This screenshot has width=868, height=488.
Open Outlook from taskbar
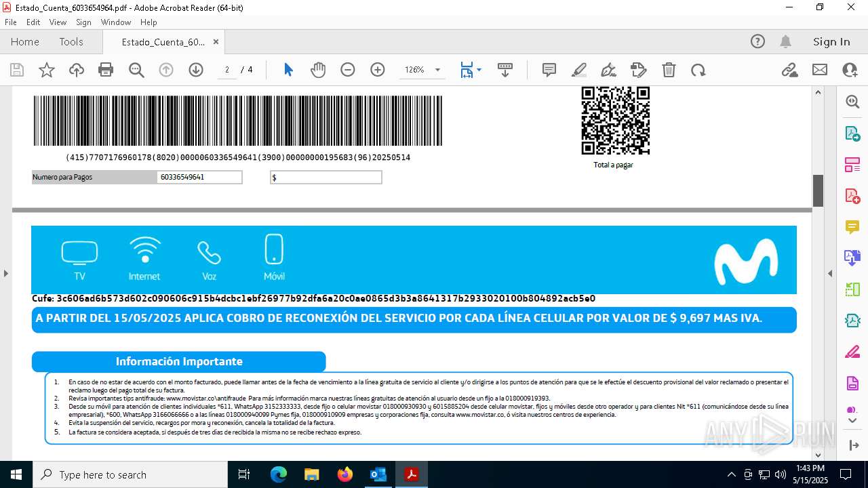[x=378, y=474]
